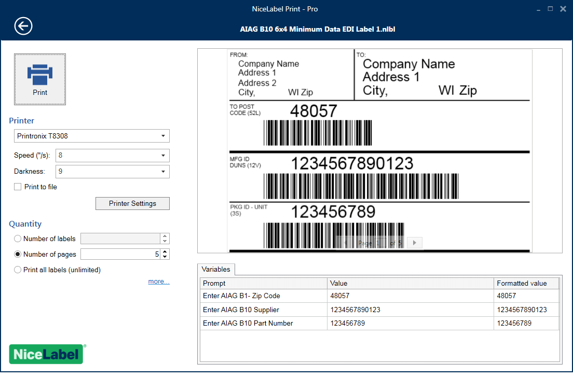The image size is (573, 392).
Task: Increase Number of pages with the up stepper
Action: 165,251
